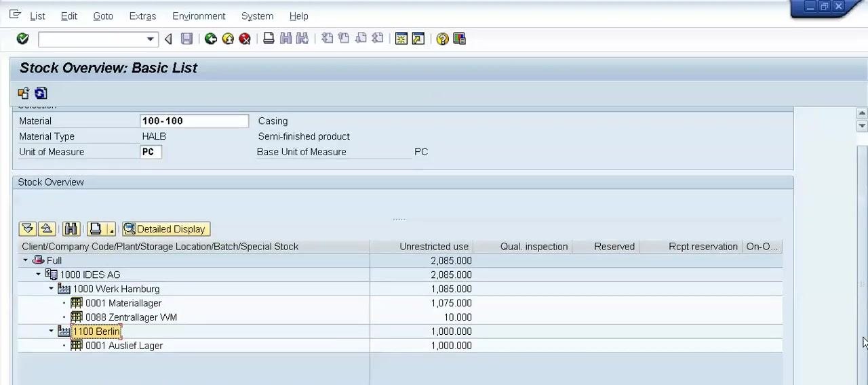Click the Find Next binoculars icon
This screenshot has width=868, height=385.
pos(302,39)
